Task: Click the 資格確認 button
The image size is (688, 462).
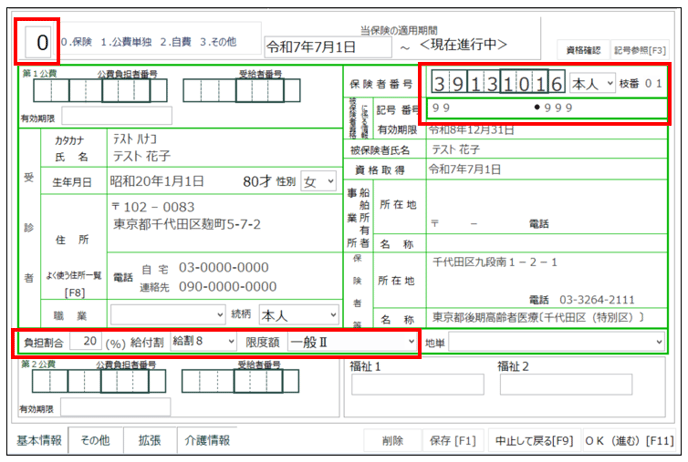Action: click(582, 47)
